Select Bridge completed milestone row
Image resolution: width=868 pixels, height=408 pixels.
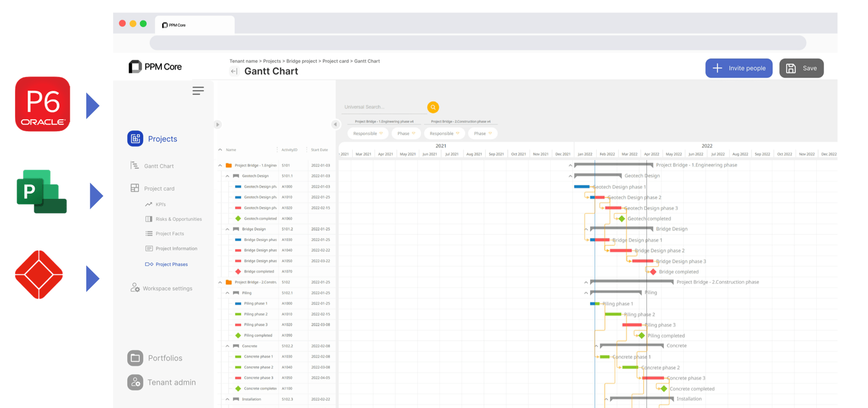coord(274,272)
